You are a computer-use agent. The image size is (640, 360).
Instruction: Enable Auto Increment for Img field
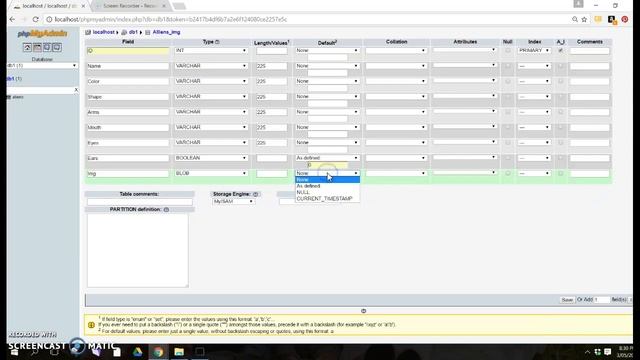[560, 173]
